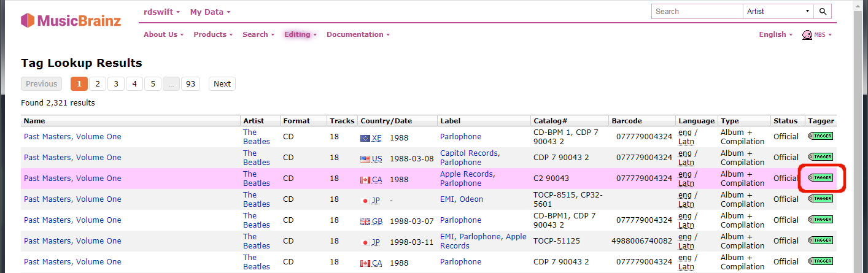The image size is (868, 273).
Task: Click the Tagger icon for TOCP-8515 release
Action: click(x=821, y=199)
